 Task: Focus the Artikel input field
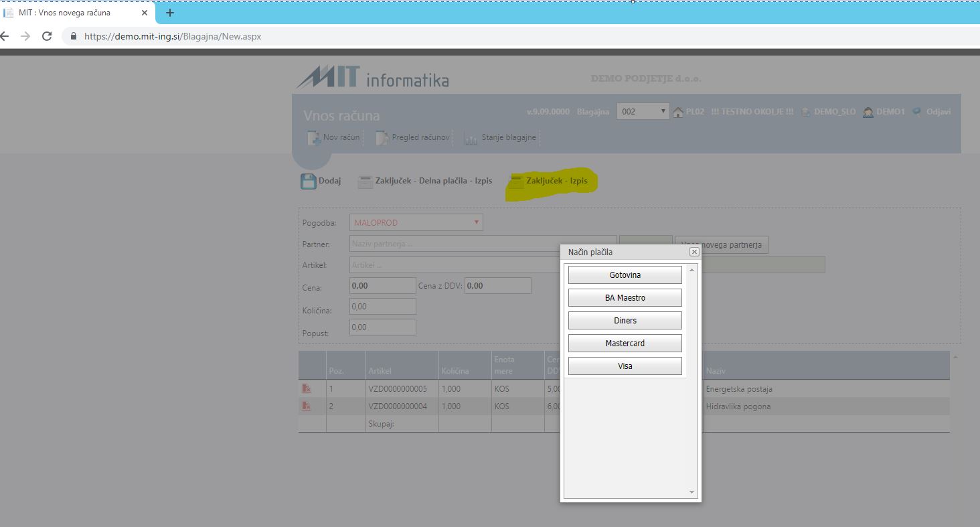(x=455, y=265)
